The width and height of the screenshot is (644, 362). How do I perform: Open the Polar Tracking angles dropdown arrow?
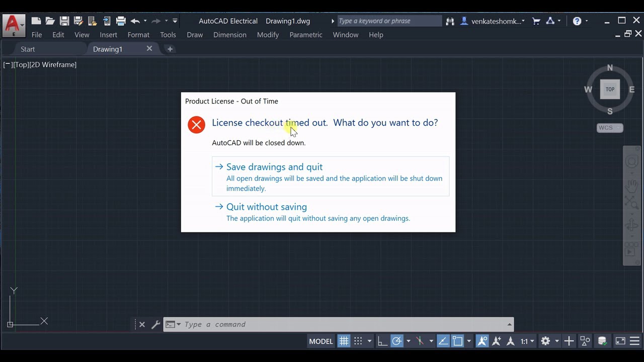click(x=408, y=341)
